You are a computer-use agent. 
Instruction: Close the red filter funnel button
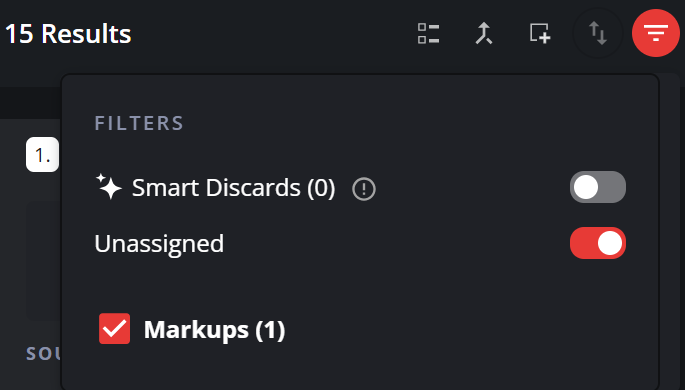[x=656, y=33]
